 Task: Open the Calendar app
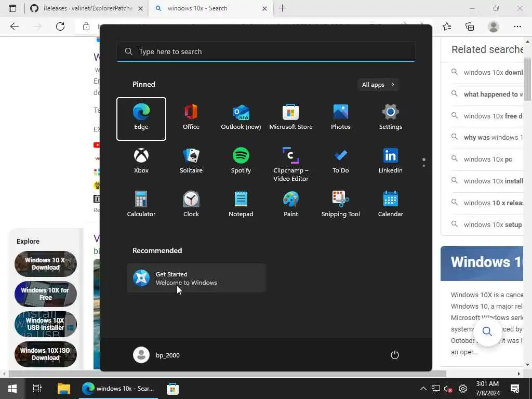point(391,205)
